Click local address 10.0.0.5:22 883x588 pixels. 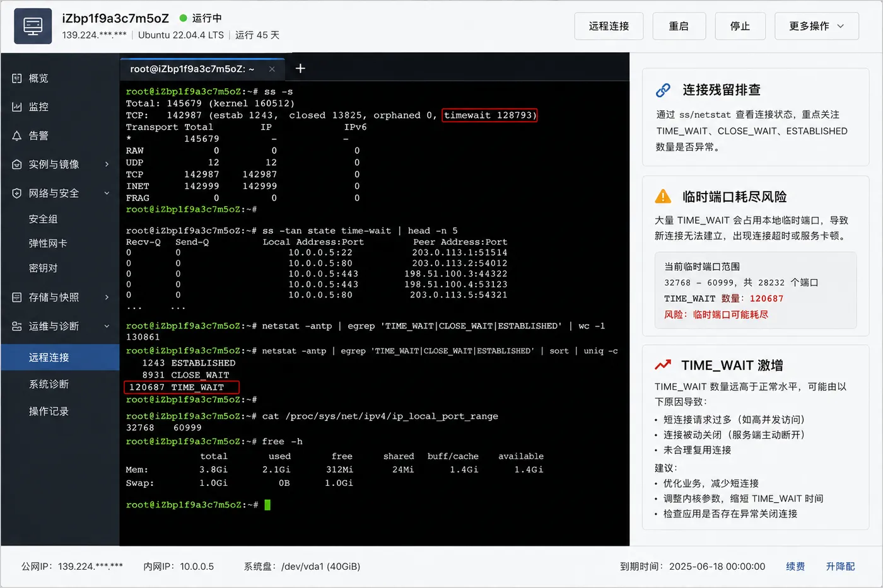[x=320, y=253]
